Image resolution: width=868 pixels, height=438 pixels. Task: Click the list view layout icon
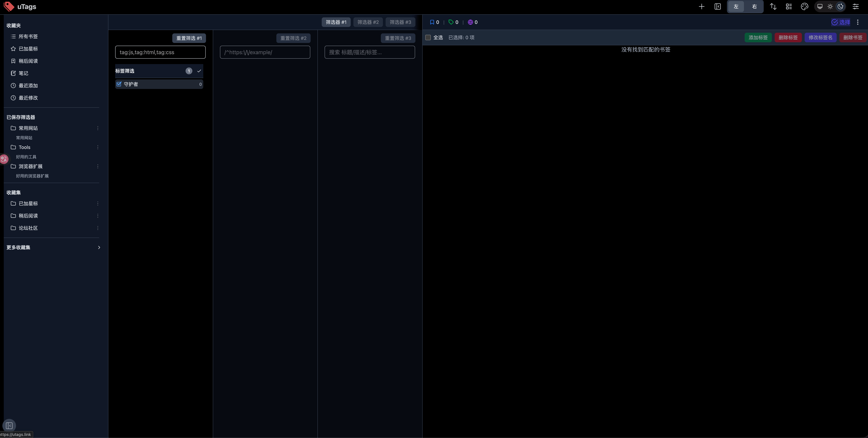pyautogui.click(x=789, y=7)
